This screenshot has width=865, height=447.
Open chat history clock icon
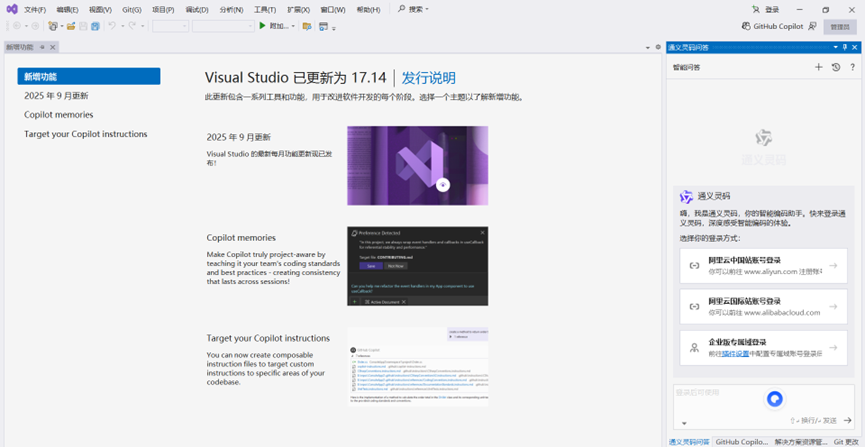pos(836,67)
